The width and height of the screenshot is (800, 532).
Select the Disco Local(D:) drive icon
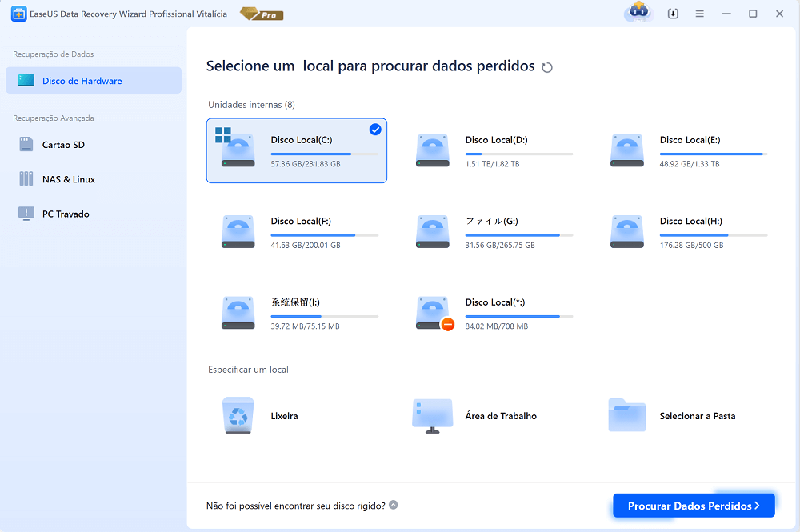pos(433,150)
